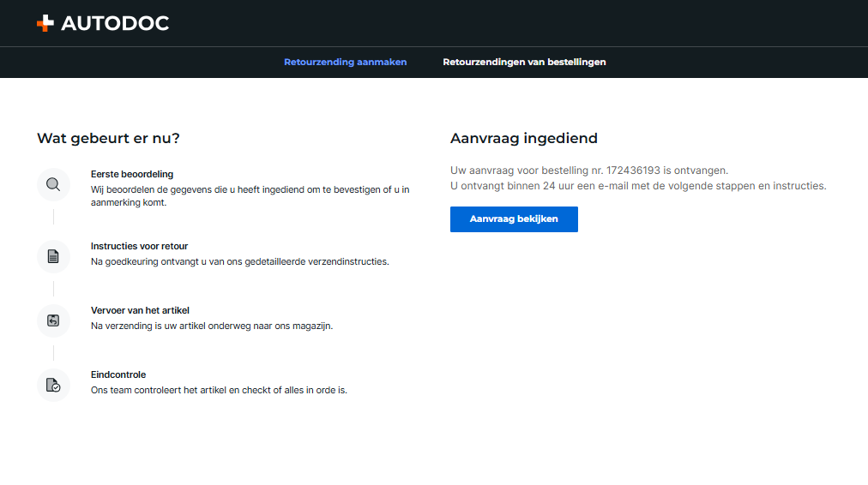Click the gedetailleerde verzendinstructies description text
This screenshot has height=485, width=868.
[x=239, y=261]
